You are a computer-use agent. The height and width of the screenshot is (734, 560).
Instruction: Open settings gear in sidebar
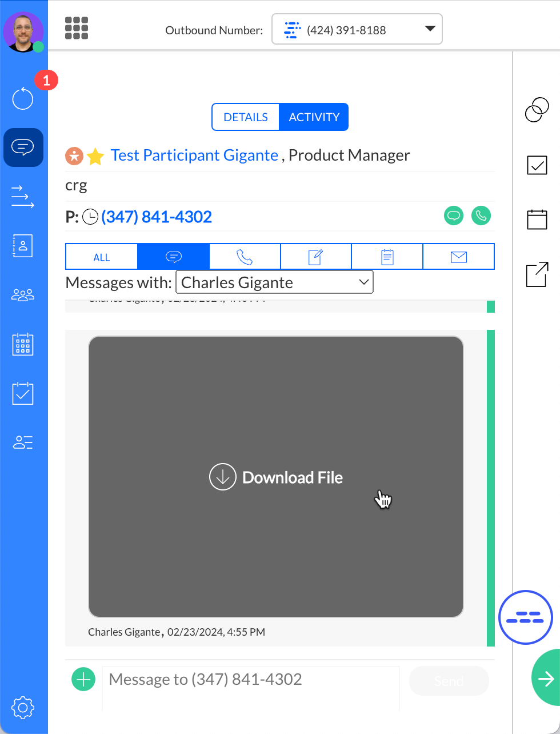tap(23, 708)
